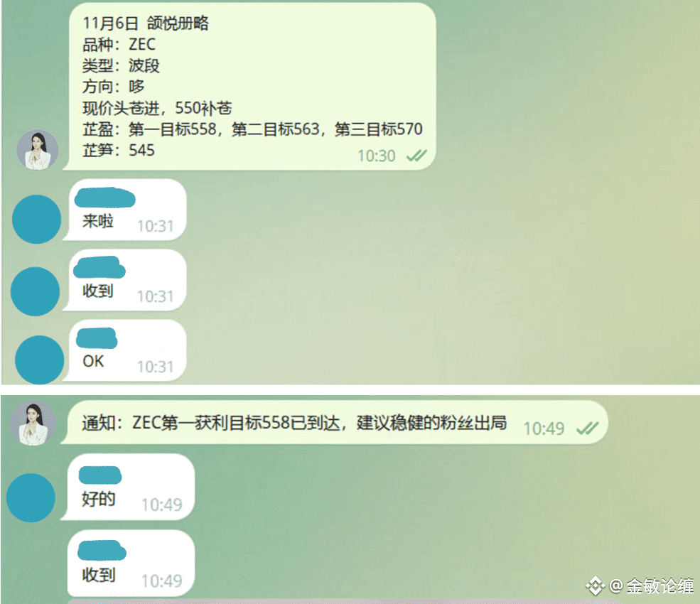Click the redacted sender name above 收到 at 10:49
Screen dimensions: 700x604
[102, 551]
